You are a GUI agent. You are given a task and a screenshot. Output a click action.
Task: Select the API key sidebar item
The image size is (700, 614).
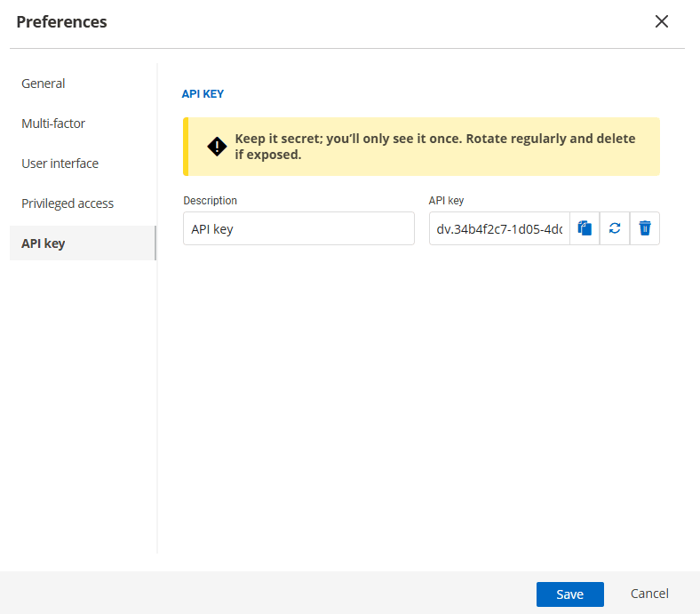[x=44, y=243]
